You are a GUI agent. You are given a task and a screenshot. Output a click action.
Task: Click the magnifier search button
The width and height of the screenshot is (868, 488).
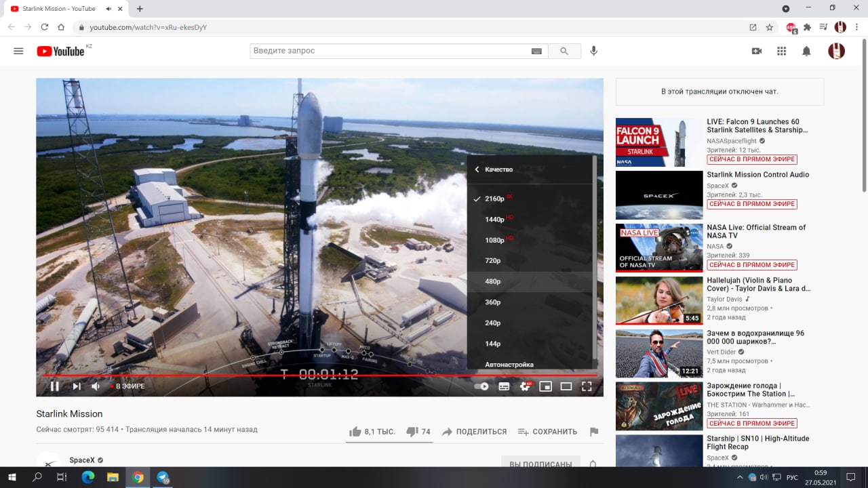tap(564, 51)
